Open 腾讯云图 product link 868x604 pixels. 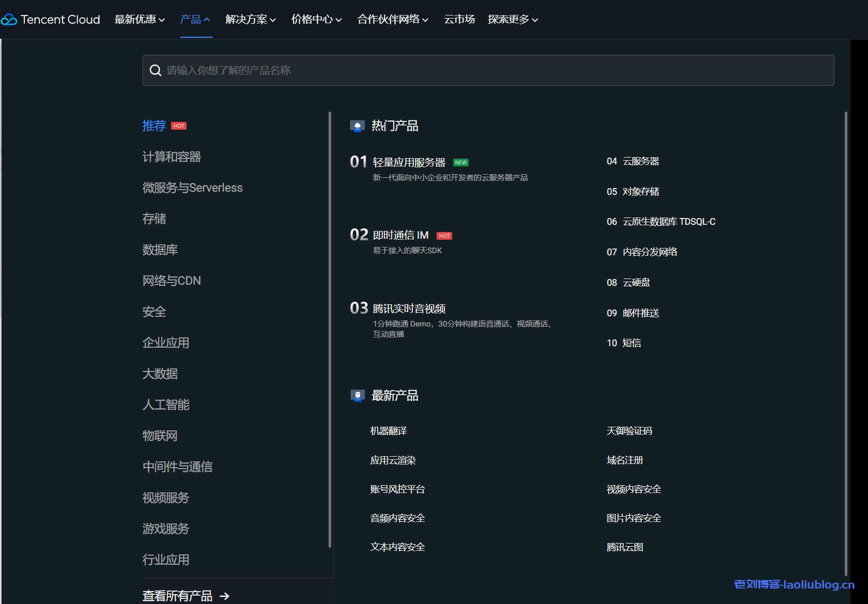pos(625,547)
